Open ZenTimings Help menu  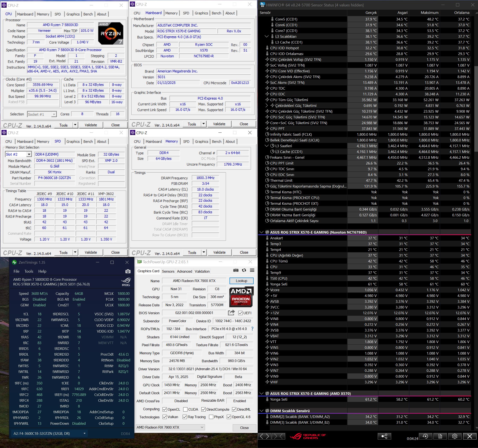[x=42, y=271]
